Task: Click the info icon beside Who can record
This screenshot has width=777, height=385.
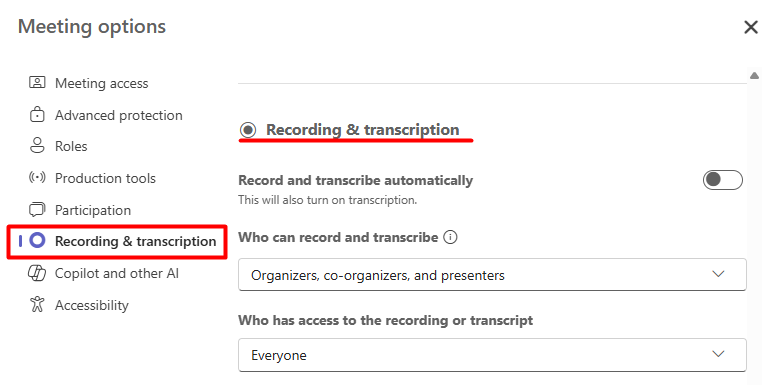Action: click(450, 237)
